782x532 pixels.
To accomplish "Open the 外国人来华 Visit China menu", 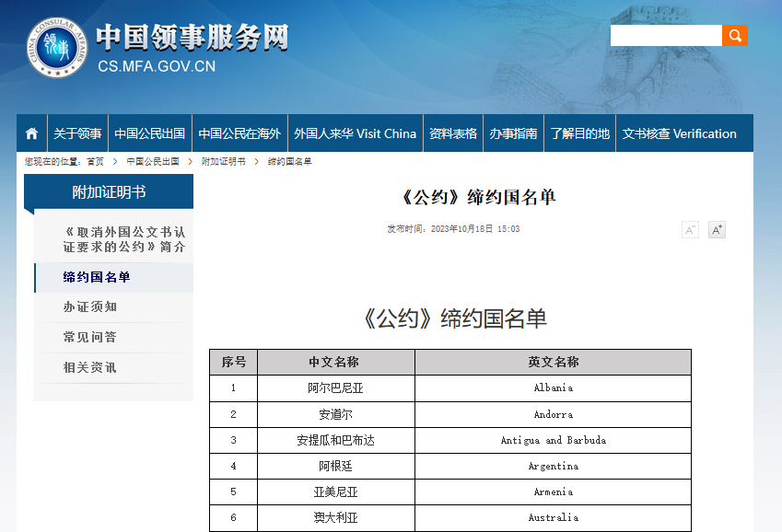I will tap(355, 133).
